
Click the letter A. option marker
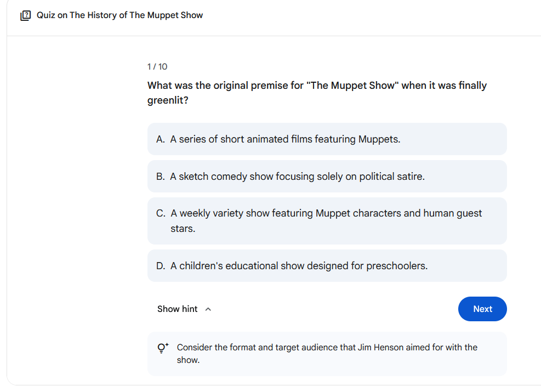pyautogui.click(x=161, y=139)
